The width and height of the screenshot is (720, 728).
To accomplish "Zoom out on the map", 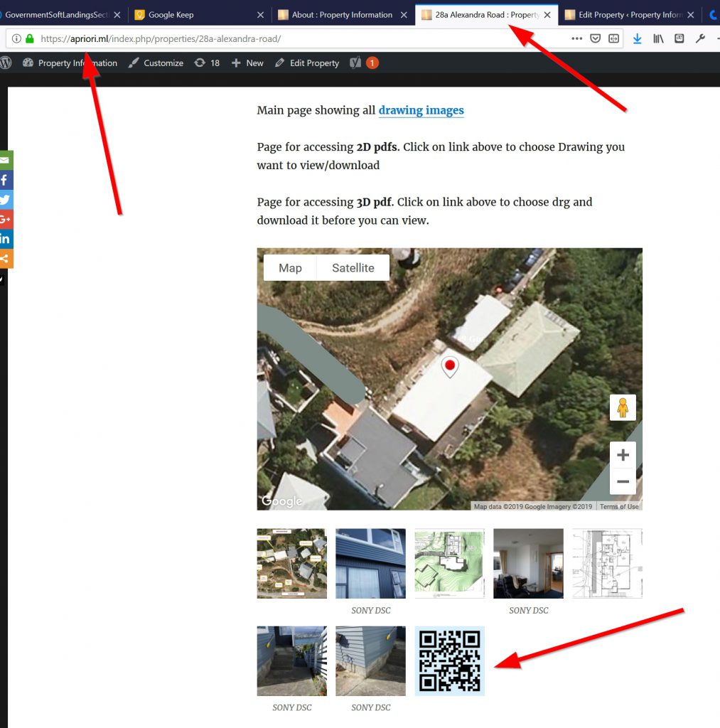I will (623, 482).
